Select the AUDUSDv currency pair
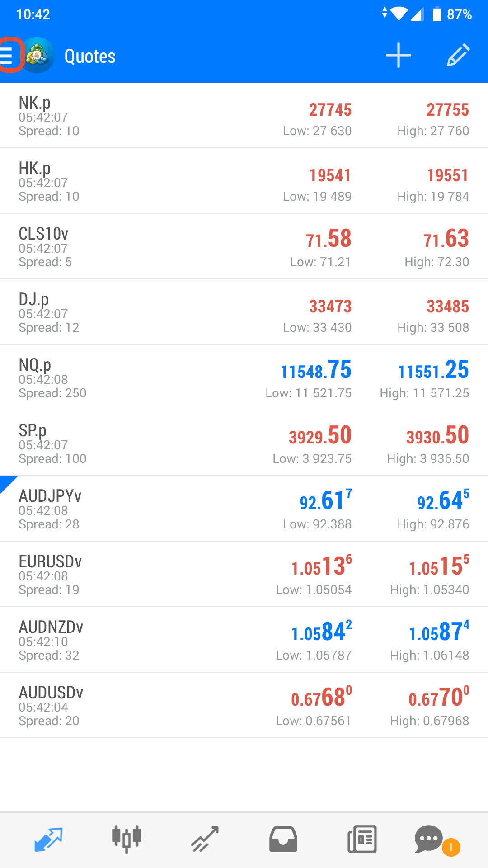 click(x=244, y=705)
